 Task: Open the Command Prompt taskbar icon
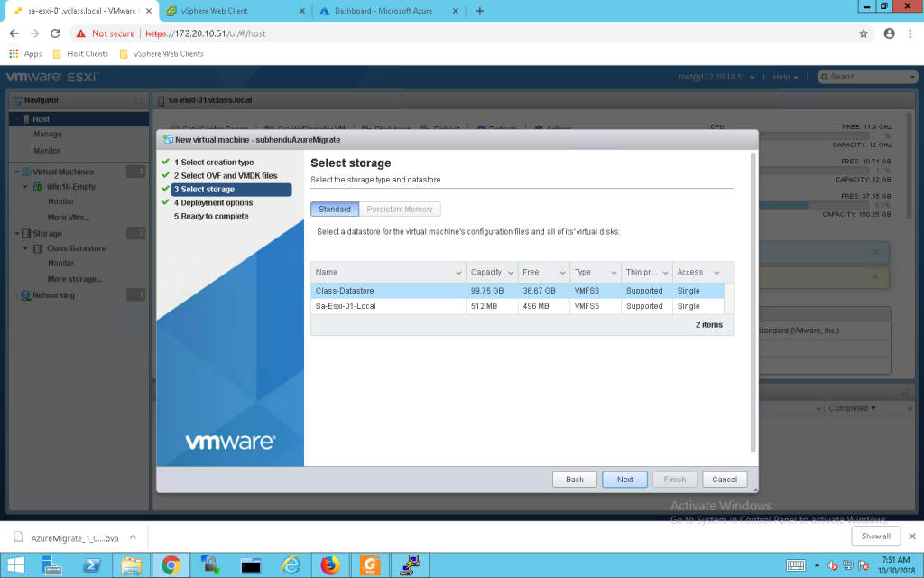coord(251,565)
